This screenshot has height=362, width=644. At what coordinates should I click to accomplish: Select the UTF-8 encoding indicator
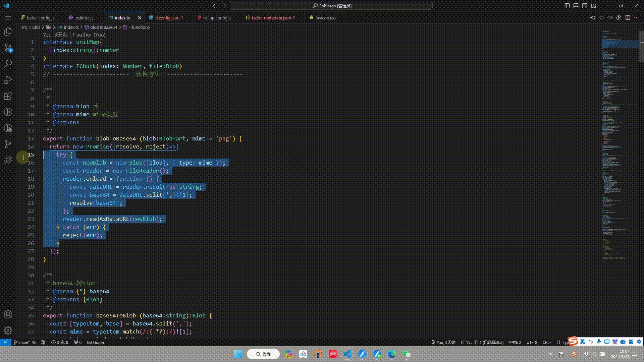[x=532, y=342]
